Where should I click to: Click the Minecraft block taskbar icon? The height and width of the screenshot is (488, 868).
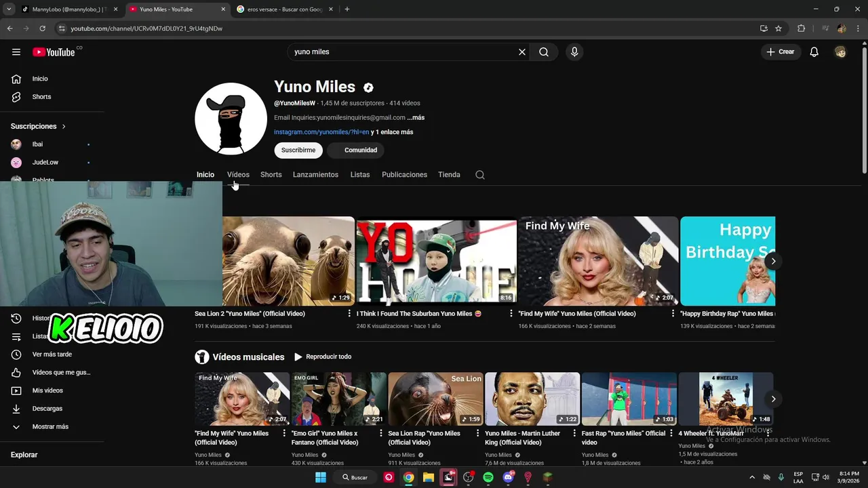(x=548, y=477)
